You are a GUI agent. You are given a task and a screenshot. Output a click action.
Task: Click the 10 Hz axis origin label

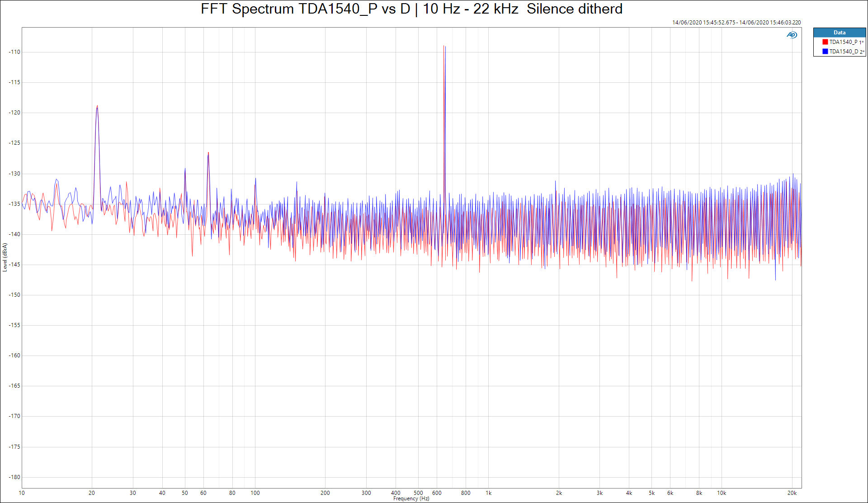click(22, 493)
